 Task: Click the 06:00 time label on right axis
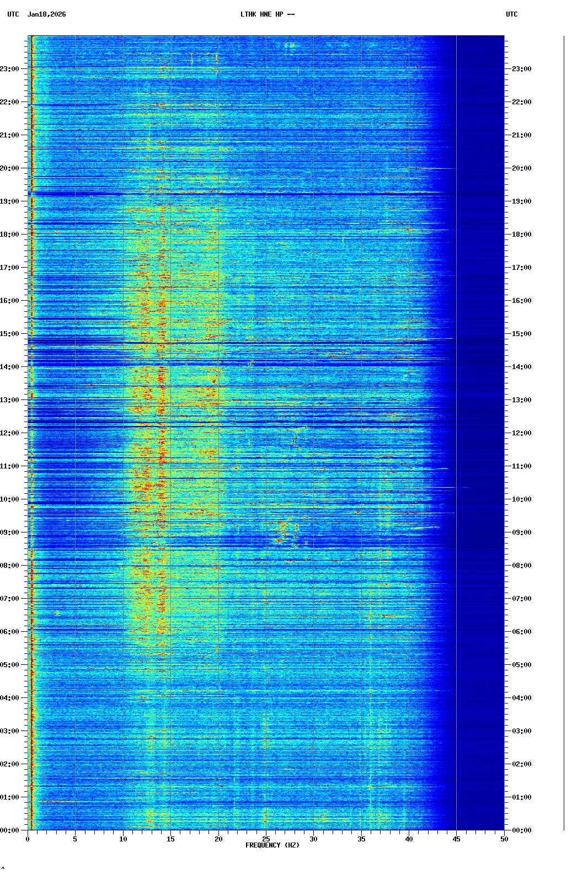tap(521, 632)
